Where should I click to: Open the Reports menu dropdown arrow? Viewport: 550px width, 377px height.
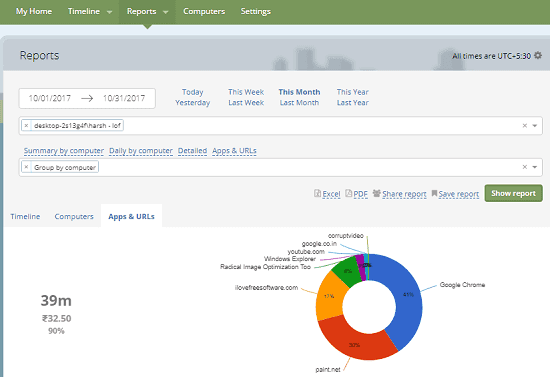click(x=166, y=12)
